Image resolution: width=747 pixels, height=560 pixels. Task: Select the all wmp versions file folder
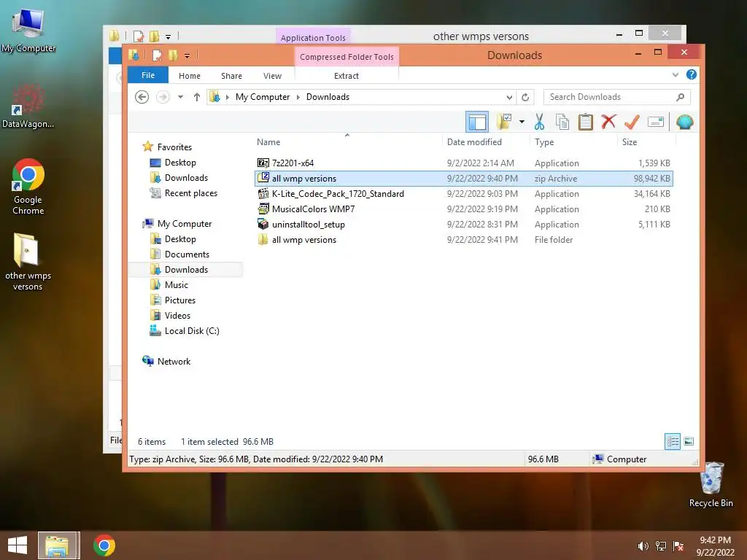(x=463, y=239)
